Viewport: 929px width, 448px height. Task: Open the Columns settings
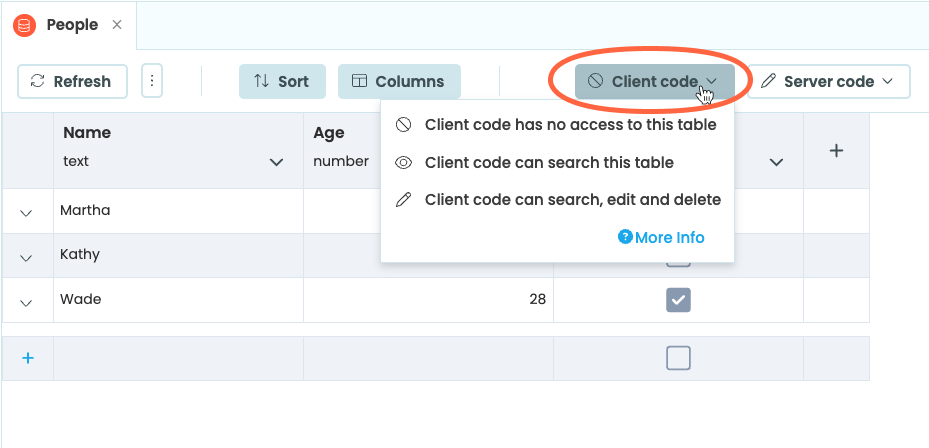tap(399, 82)
